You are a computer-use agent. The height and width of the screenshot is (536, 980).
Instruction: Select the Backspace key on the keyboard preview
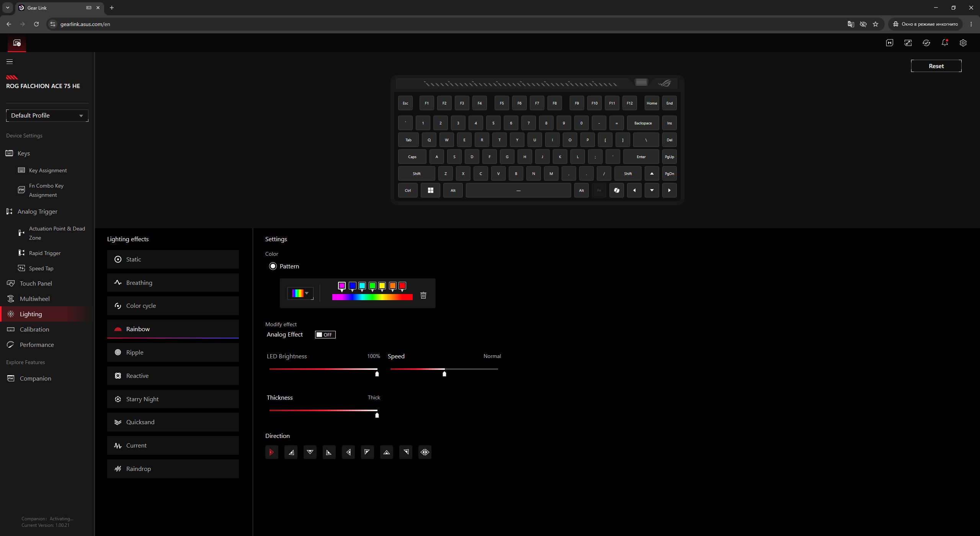click(643, 123)
